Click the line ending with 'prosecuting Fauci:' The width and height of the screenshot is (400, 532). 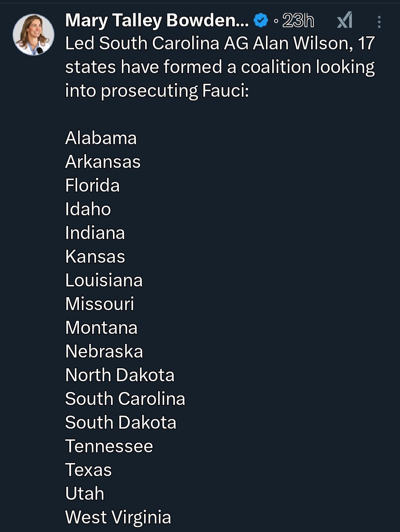pyautogui.click(x=157, y=91)
